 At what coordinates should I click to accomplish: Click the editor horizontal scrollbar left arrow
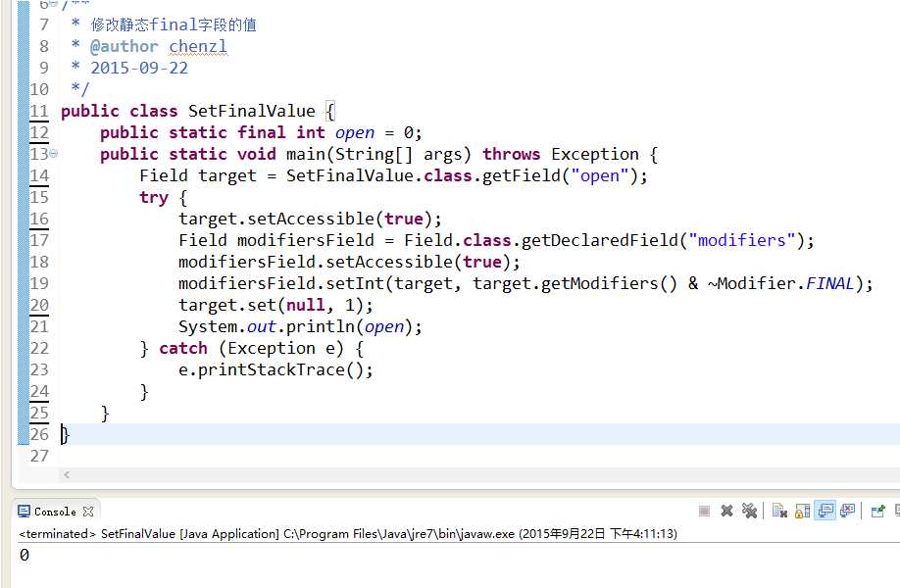pos(67,474)
